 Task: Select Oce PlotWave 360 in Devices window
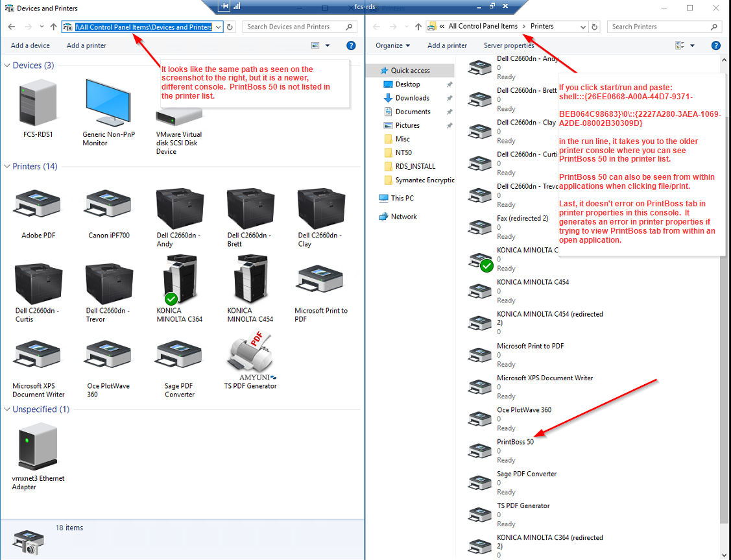pyautogui.click(x=108, y=356)
